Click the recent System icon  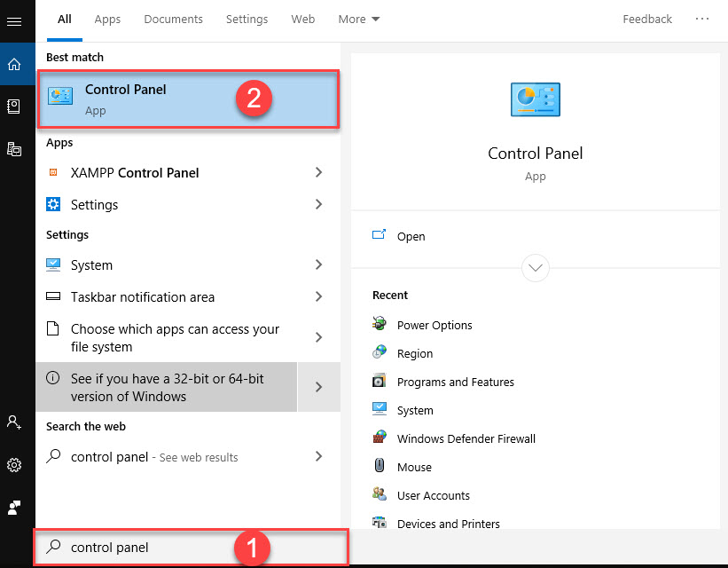(x=380, y=408)
